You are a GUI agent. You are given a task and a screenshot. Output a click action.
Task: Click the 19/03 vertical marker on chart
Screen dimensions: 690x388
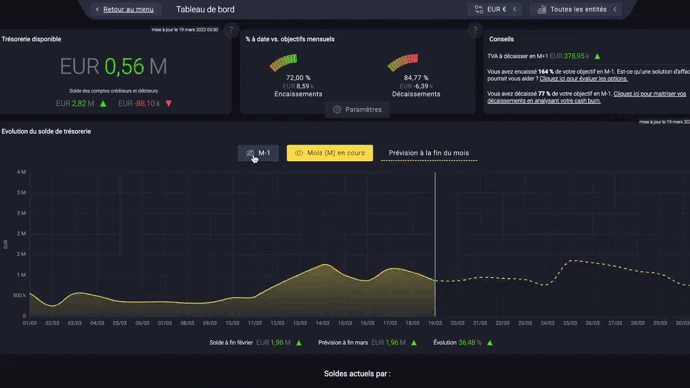tap(435, 244)
